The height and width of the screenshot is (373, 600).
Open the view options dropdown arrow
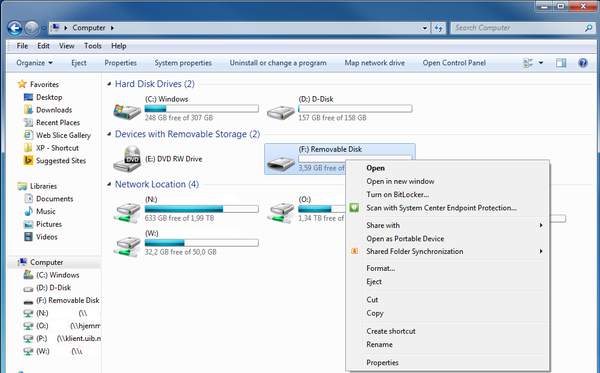[541, 63]
